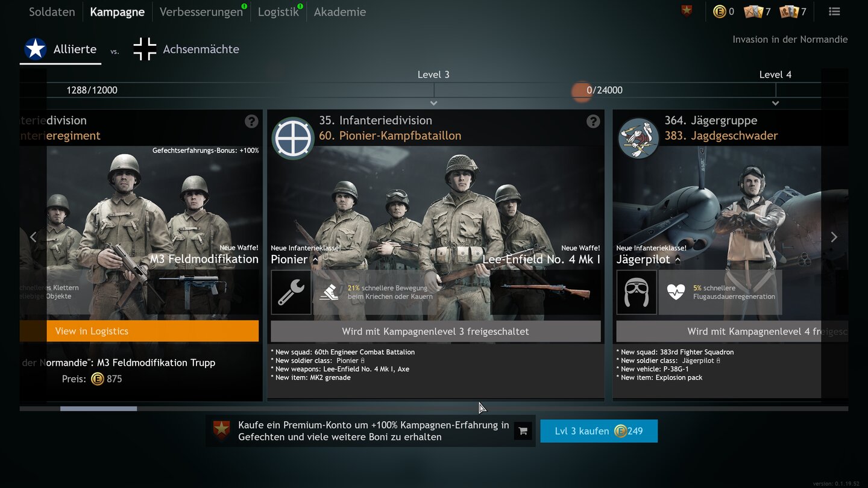Open the hamburger menu list icon

[x=834, y=11]
